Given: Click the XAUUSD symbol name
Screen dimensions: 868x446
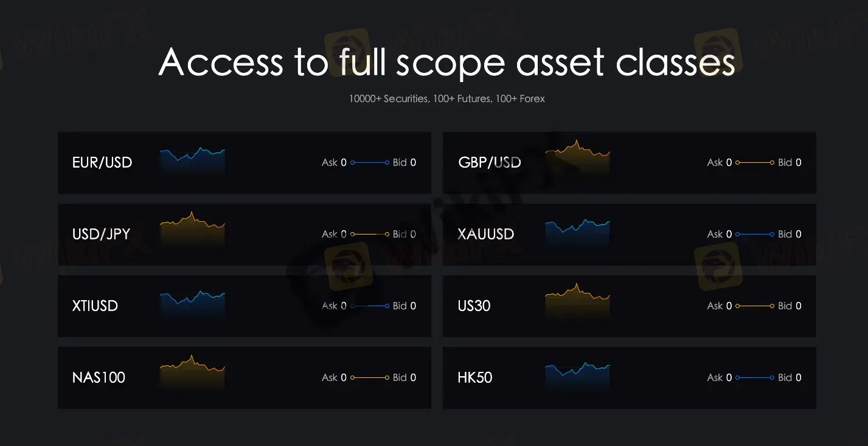Looking at the screenshot, I should [x=486, y=235].
